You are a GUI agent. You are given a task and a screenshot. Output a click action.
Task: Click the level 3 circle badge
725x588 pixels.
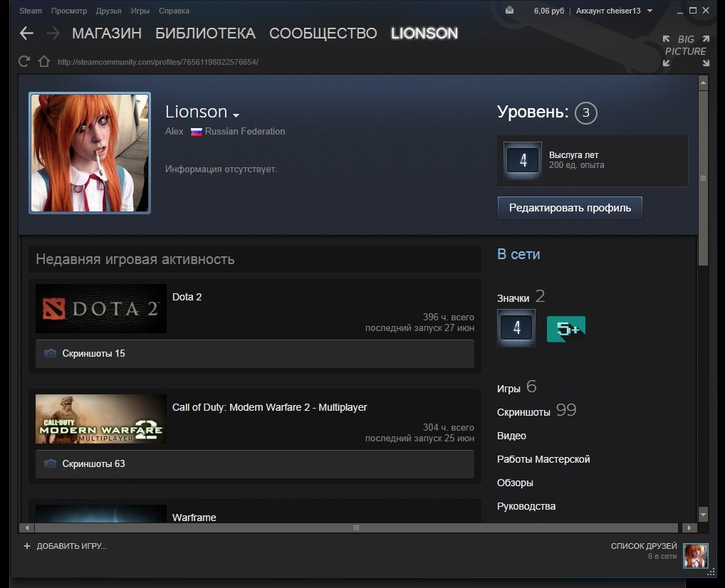point(586,112)
